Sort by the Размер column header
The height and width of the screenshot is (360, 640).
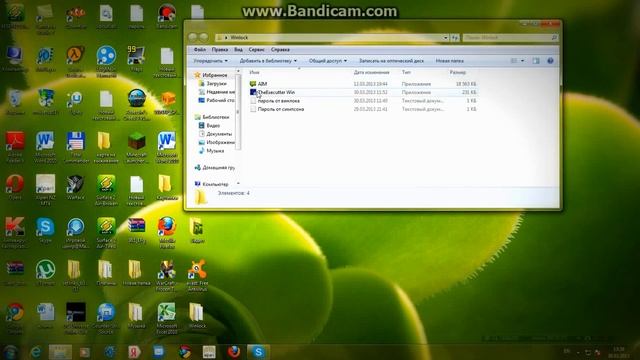458,72
